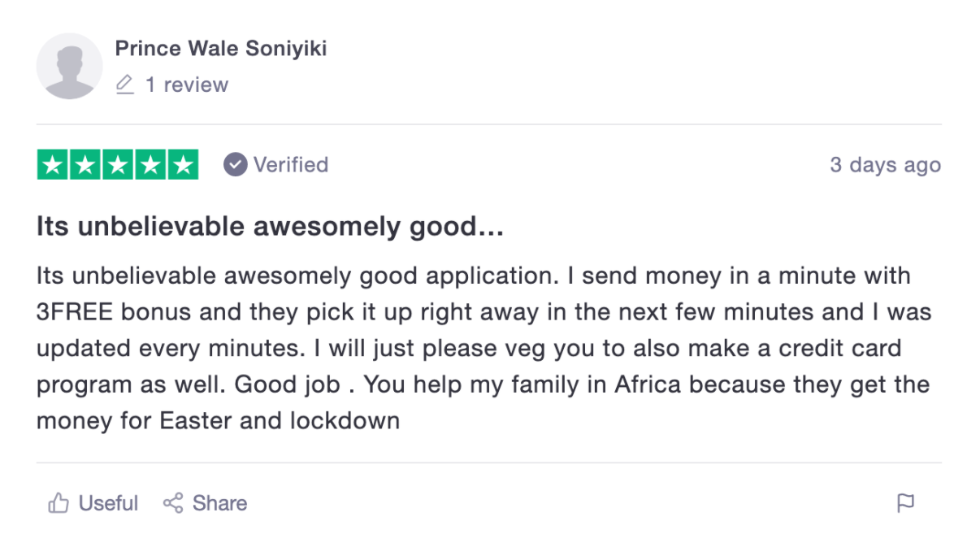Click the third green rating star
980x543 pixels.
tap(118, 165)
